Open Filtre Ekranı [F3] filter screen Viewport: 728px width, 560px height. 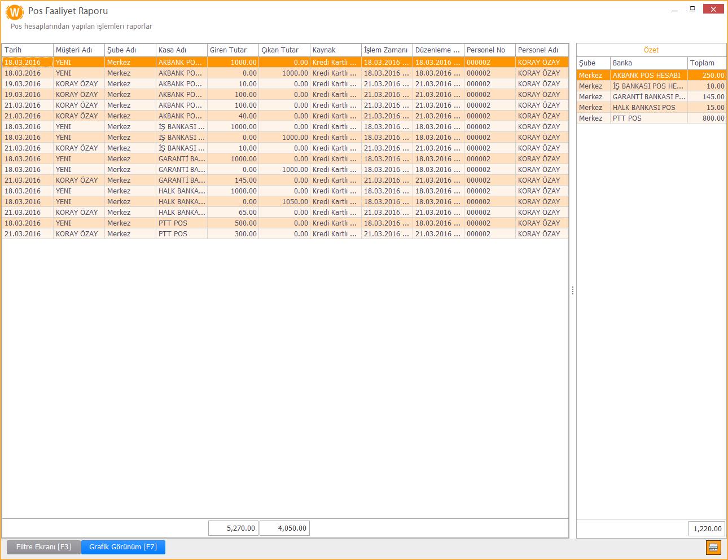43,547
